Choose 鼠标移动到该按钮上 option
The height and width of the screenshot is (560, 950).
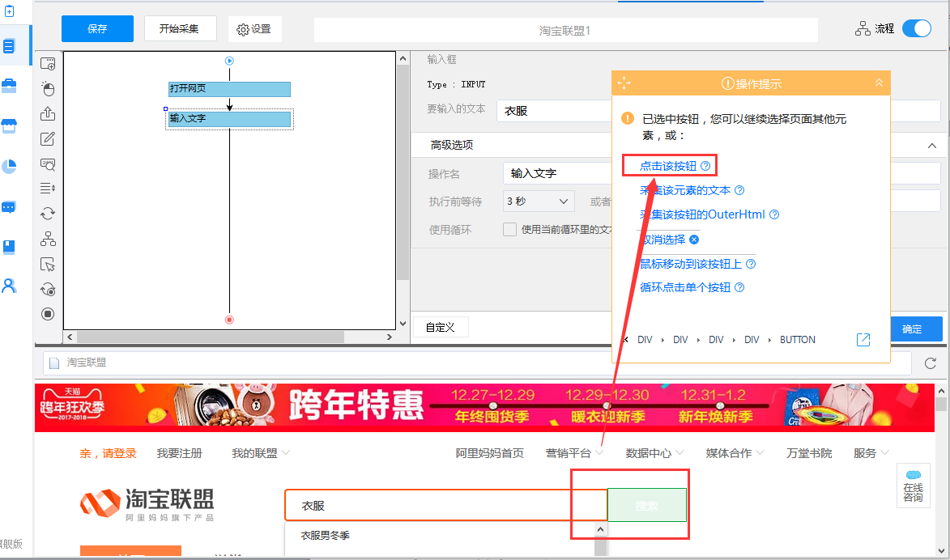691,264
